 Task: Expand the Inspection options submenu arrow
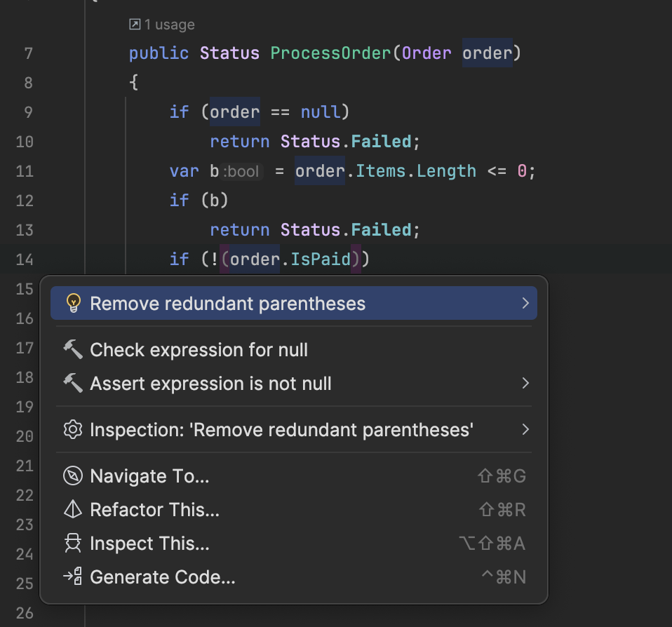[x=525, y=429]
